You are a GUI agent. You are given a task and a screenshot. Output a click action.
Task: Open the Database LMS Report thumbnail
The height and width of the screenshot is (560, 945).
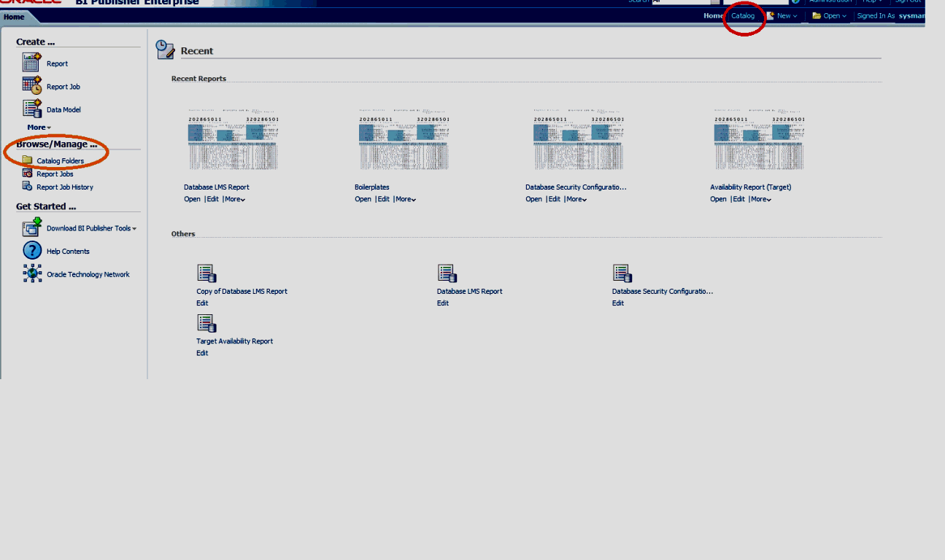[x=233, y=139]
